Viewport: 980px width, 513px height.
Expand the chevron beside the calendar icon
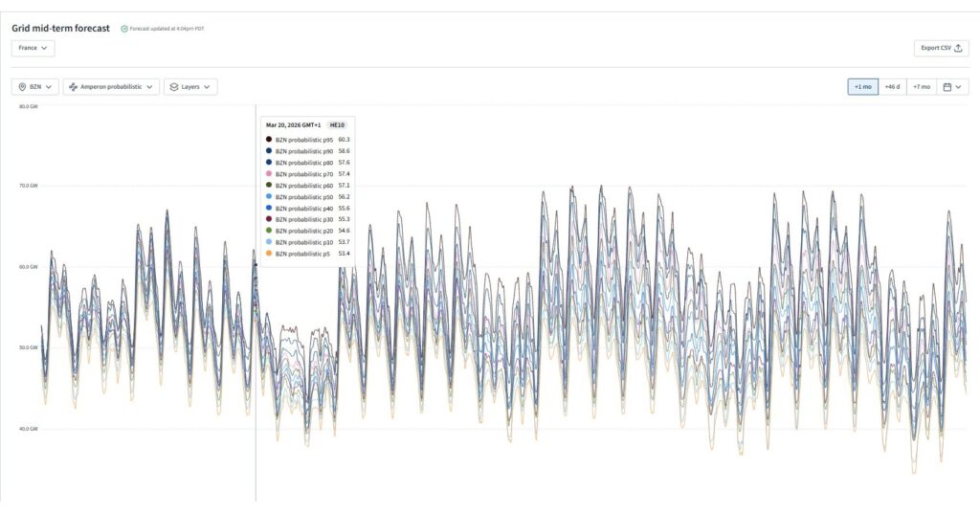click(x=959, y=87)
